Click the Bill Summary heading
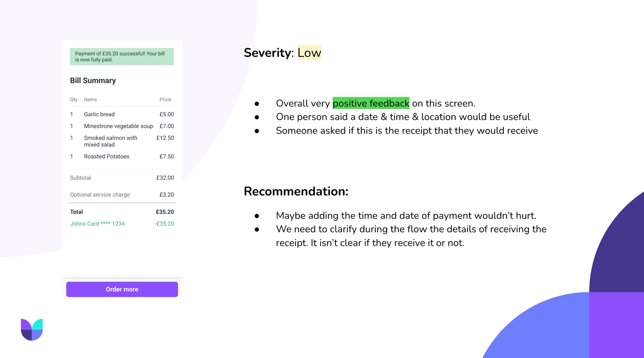The image size is (644, 358). (93, 81)
